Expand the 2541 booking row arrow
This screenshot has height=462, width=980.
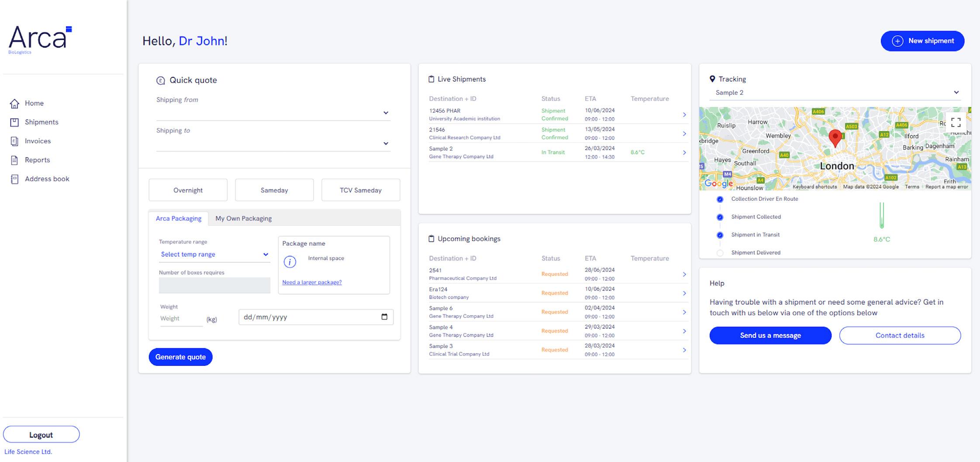(684, 274)
